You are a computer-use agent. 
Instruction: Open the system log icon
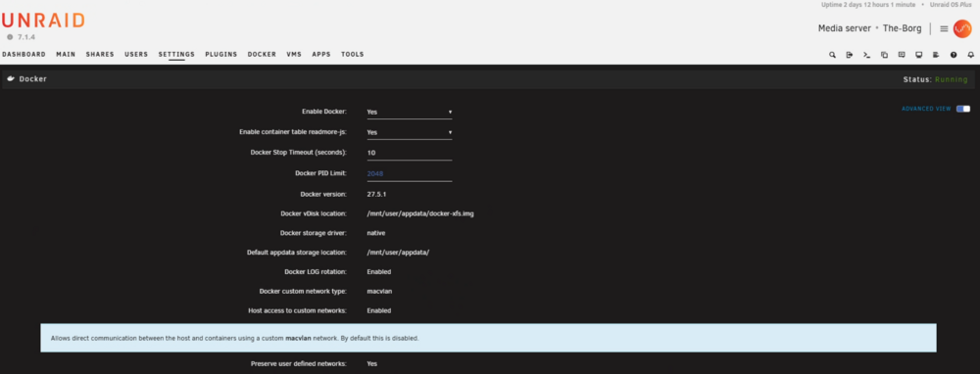(x=936, y=55)
